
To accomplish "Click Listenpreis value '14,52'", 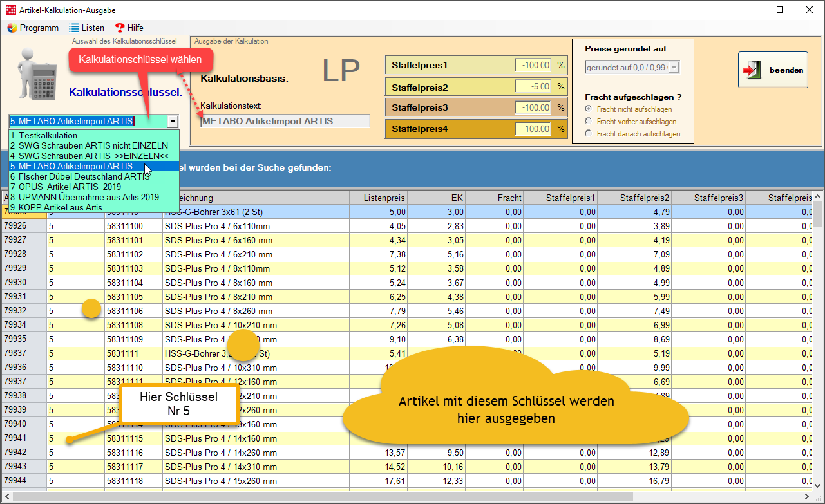I will (379, 467).
